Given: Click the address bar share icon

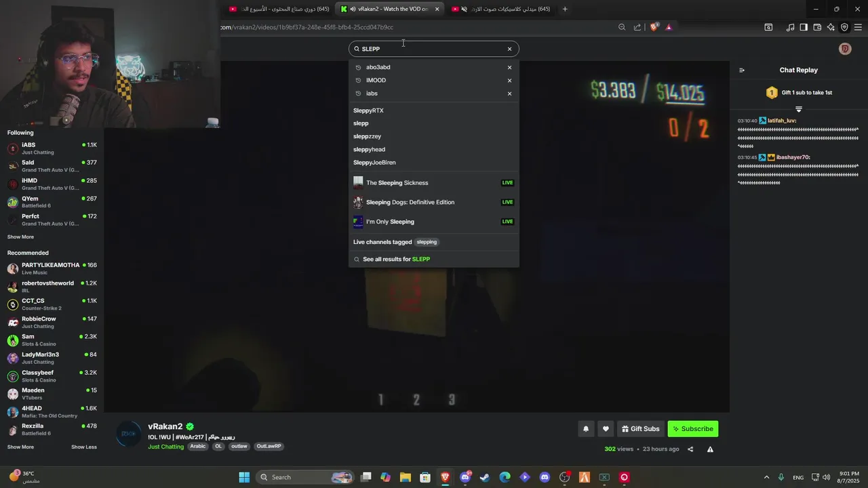Looking at the screenshot, I should (637, 27).
